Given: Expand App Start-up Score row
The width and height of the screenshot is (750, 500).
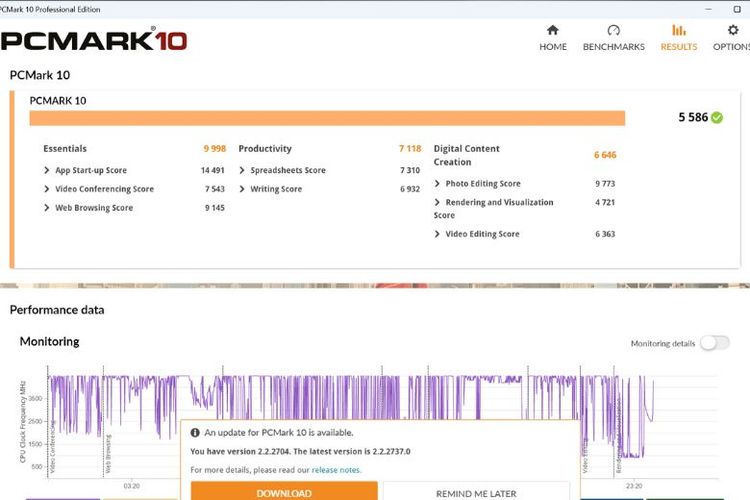Looking at the screenshot, I should (47, 170).
